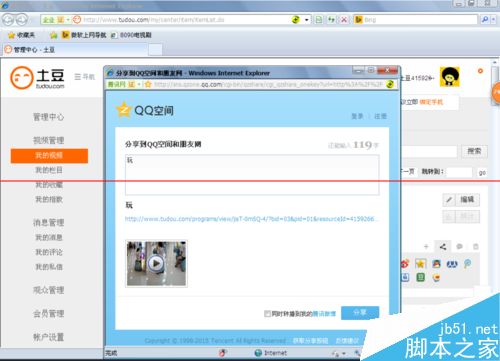Screen dimensions: 500x361
Task: Click the 编辑 button
Action: pos(467,199)
